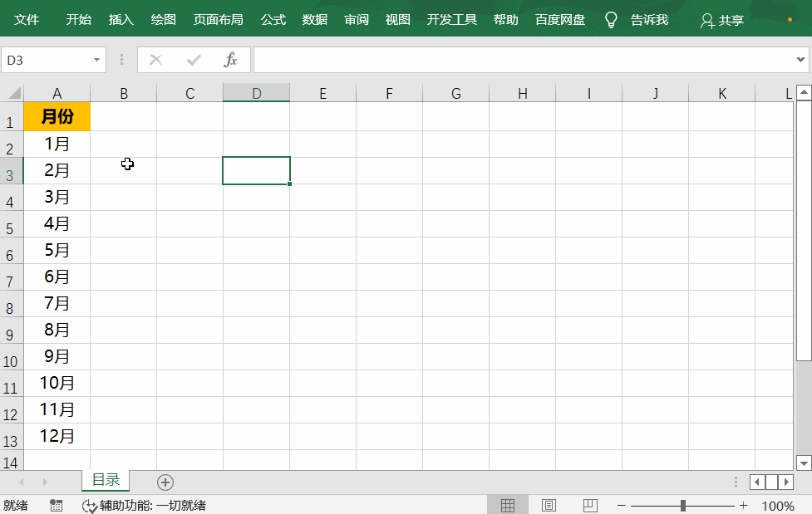Switch to Page Break Preview icon
Screen dimensions: 812x514
tap(590, 505)
